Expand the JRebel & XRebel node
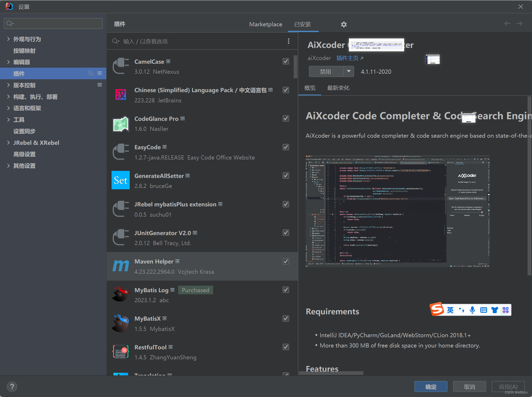The width and height of the screenshot is (532, 397). (8, 143)
